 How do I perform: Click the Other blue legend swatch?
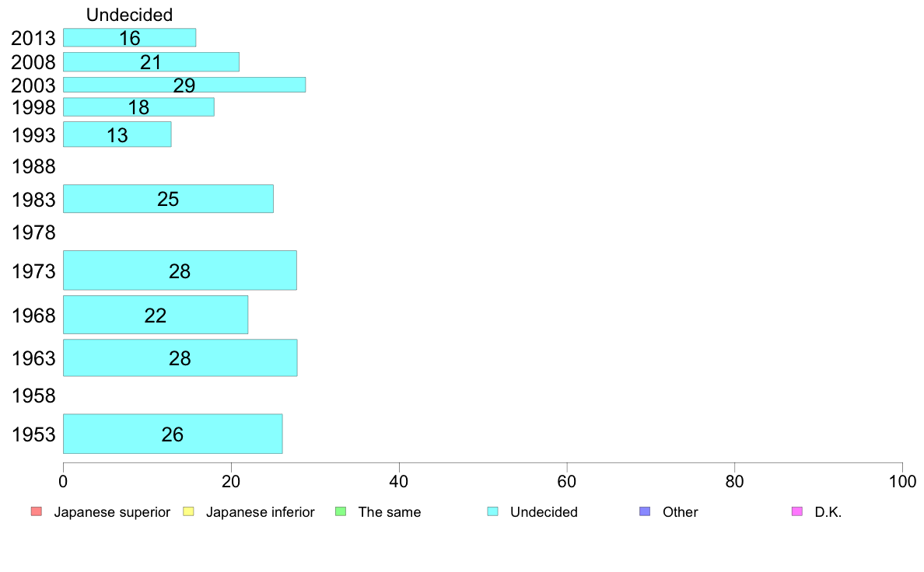point(645,511)
